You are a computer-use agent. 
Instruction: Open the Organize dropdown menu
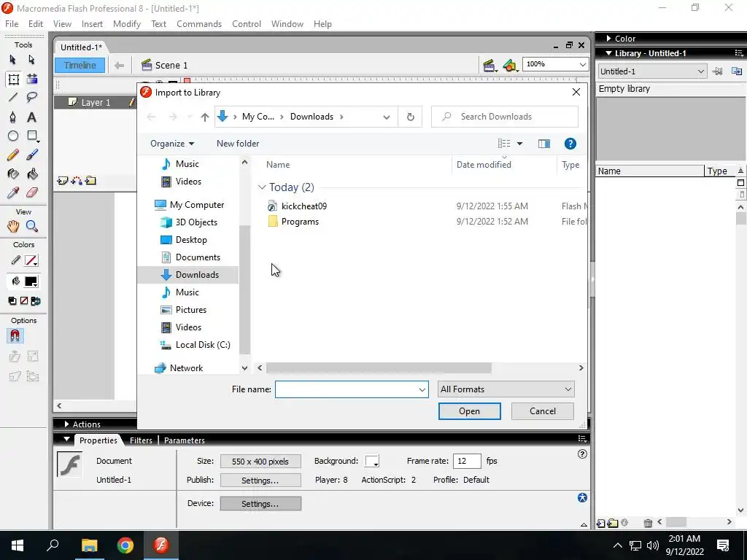pos(172,144)
